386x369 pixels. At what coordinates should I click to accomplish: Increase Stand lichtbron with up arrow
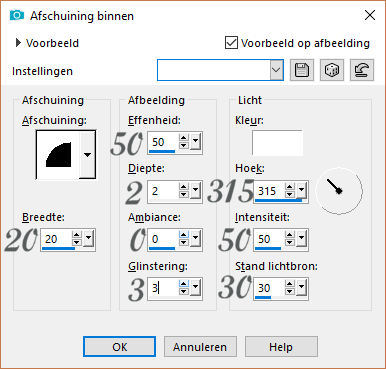point(289,284)
